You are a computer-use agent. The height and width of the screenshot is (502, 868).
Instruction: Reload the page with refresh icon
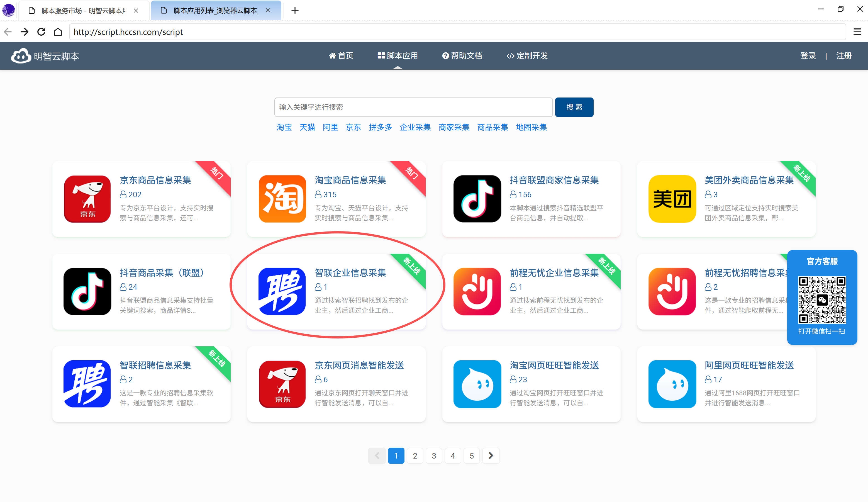point(41,32)
